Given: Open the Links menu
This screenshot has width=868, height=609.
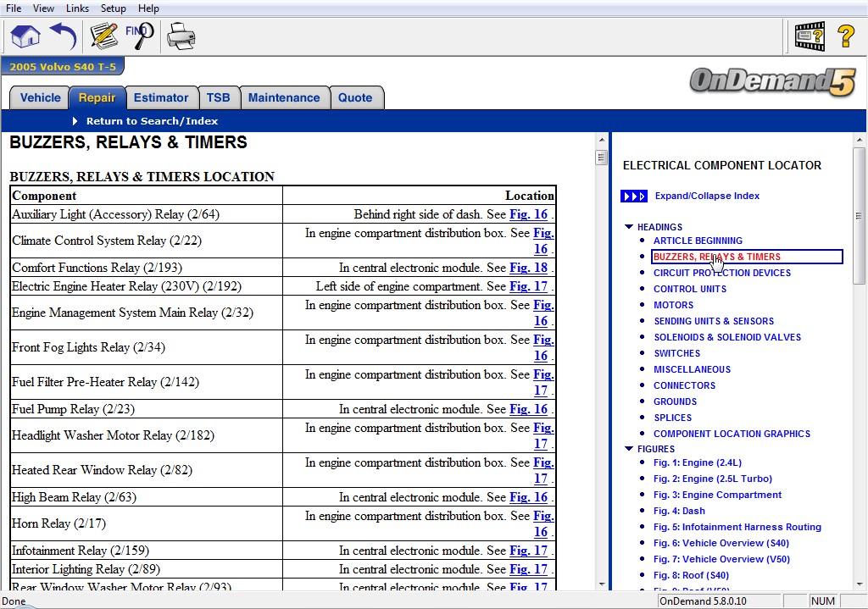Looking at the screenshot, I should (77, 8).
